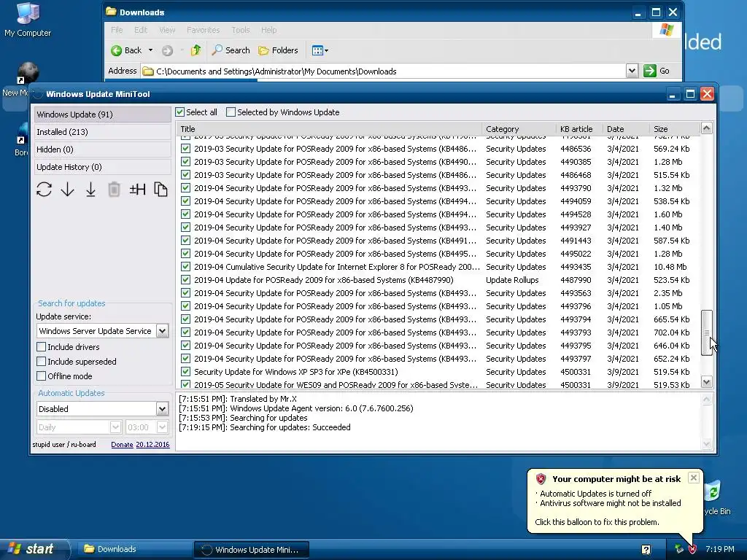Viewport: 747px width, 560px height.
Task: Uncheck the KB4493435 update row checkbox
Action: pos(185,267)
